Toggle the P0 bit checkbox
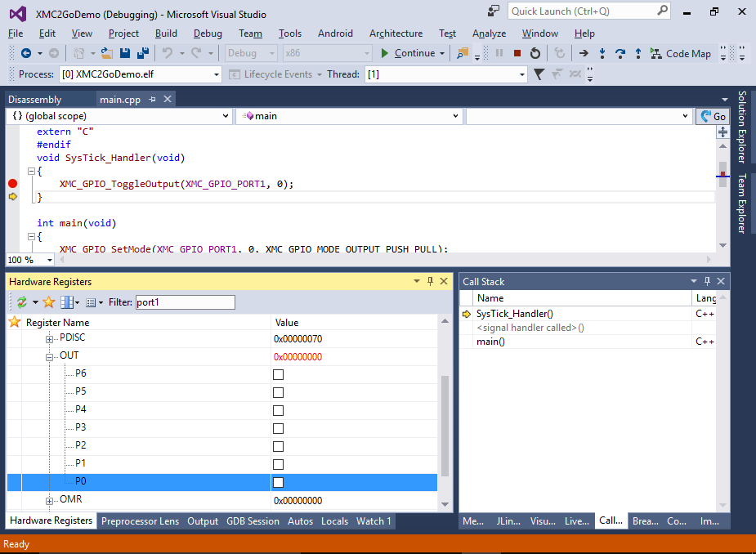The image size is (756, 554). (x=278, y=482)
